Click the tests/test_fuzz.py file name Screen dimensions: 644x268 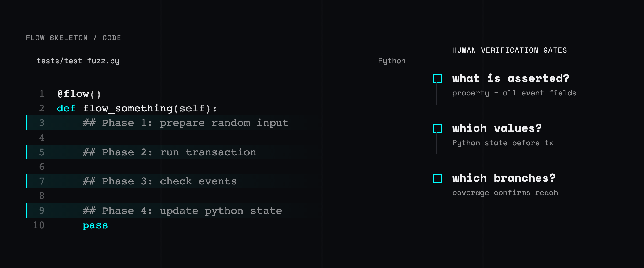coord(78,61)
